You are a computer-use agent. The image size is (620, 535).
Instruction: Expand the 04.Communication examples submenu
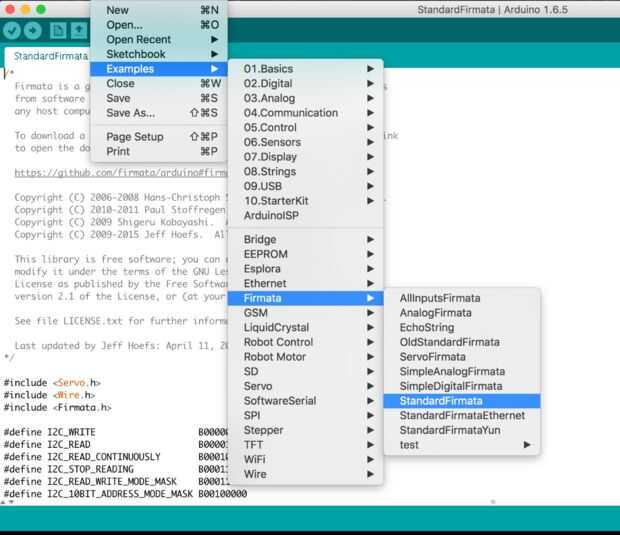[x=305, y=113]
